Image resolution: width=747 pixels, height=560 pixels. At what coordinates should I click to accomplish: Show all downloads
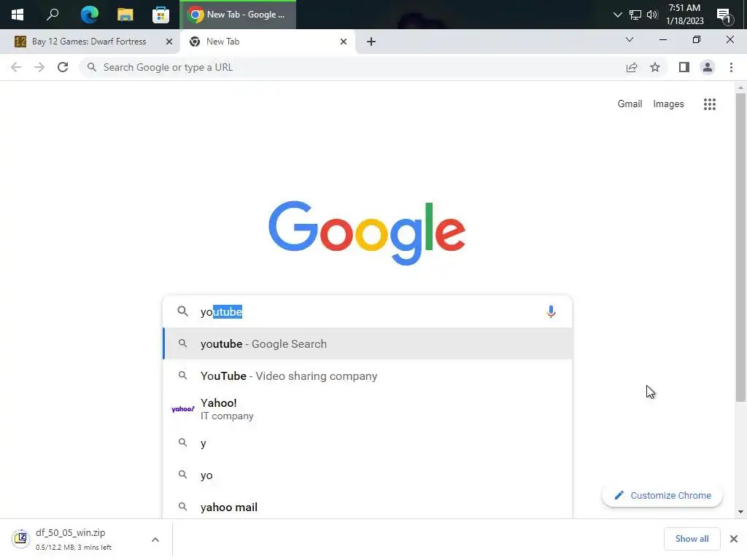(x=692, y=539)
